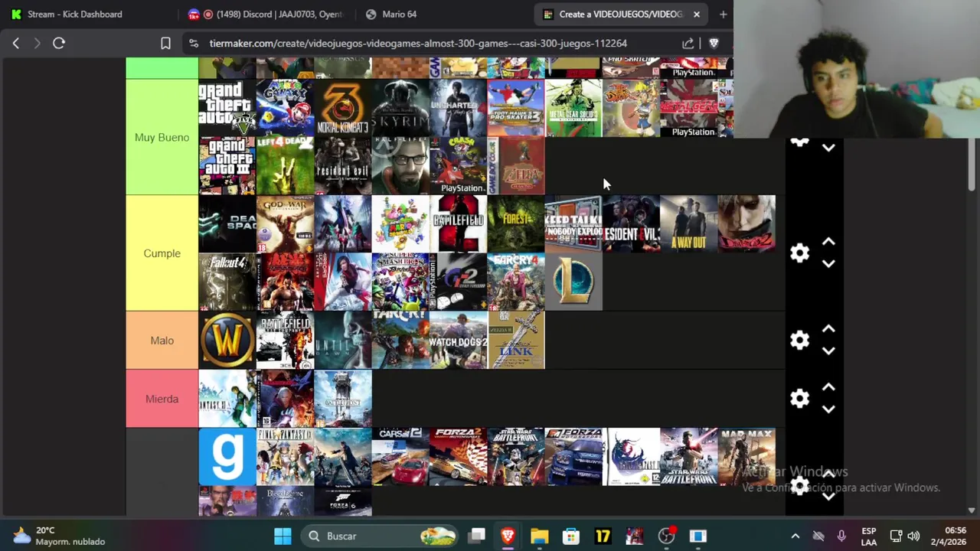Switch to the Discord tab
Viewport: 980px width, 551px height.
coord(268,14)
